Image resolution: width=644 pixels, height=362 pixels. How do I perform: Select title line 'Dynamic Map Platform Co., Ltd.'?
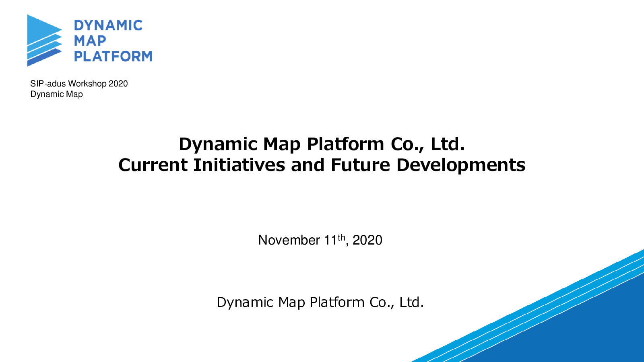coord(322,144)
